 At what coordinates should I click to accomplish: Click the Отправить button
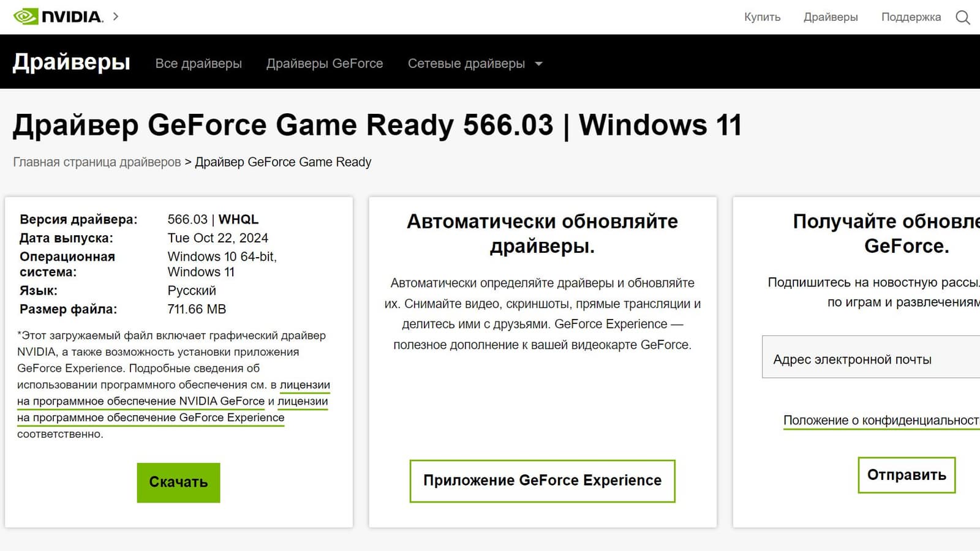coord(907,475)
